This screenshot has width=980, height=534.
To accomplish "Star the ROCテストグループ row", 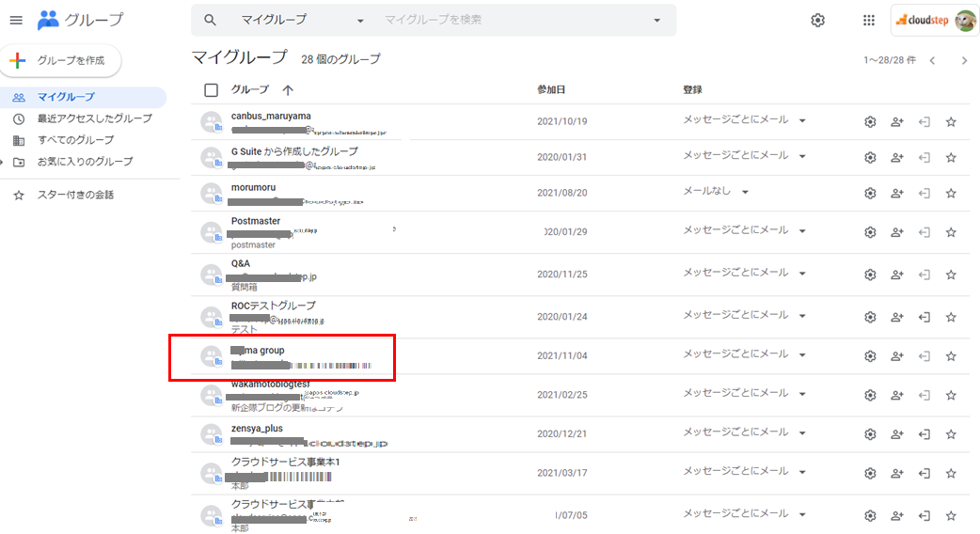I will 951,317.
